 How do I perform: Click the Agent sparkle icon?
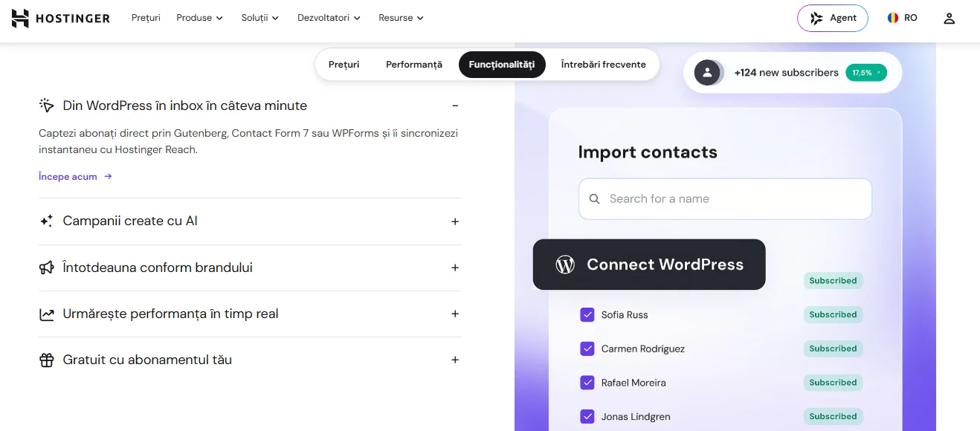click(817, 18)
